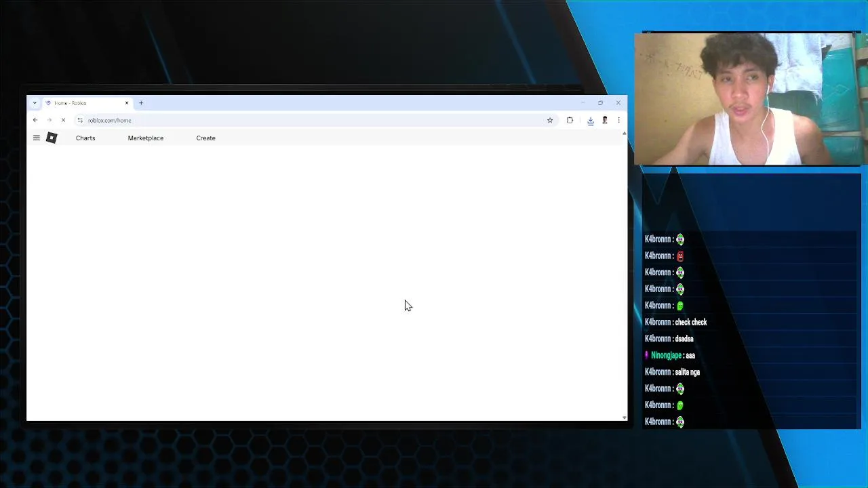This screenshot has height=488, width=868.
Task: Stop loading the page with the X button
Action: click(63, 120)
